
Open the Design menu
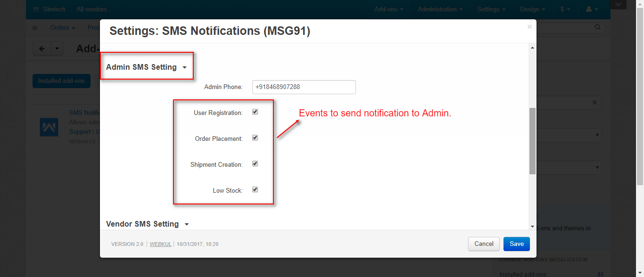coord(533,9)
